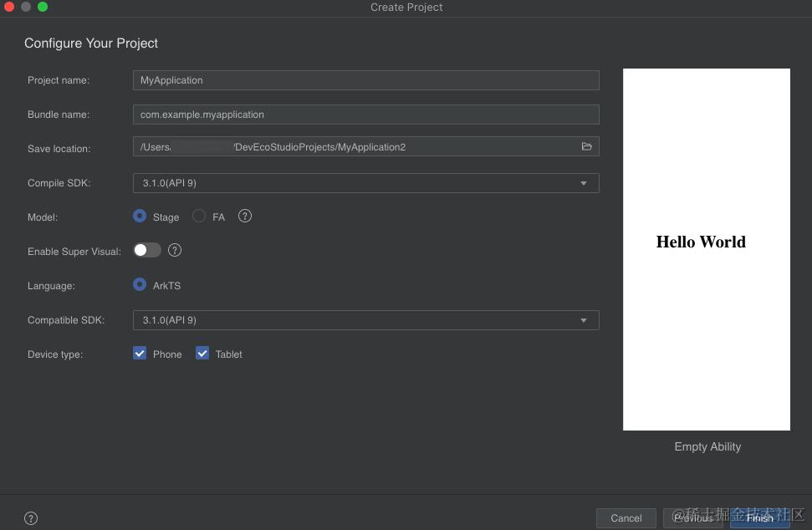The height and width of the screenshot is (530, 812).
Task: Open help icon next to Model options
Action: (x=245, y=217)
